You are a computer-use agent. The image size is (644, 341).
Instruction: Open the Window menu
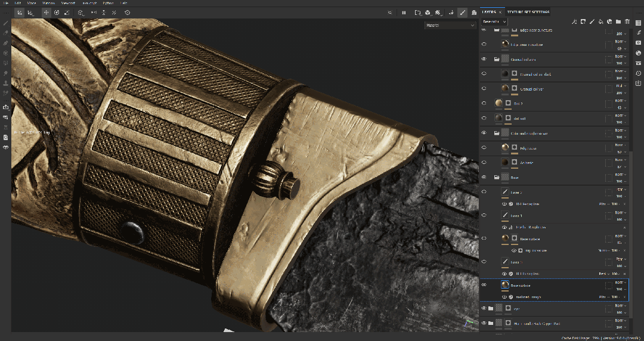[x=48, y=3]
